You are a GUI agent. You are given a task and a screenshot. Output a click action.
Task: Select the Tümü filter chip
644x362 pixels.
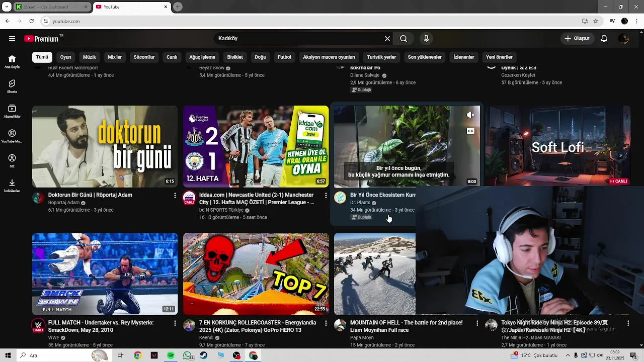[x=42, y=57]
